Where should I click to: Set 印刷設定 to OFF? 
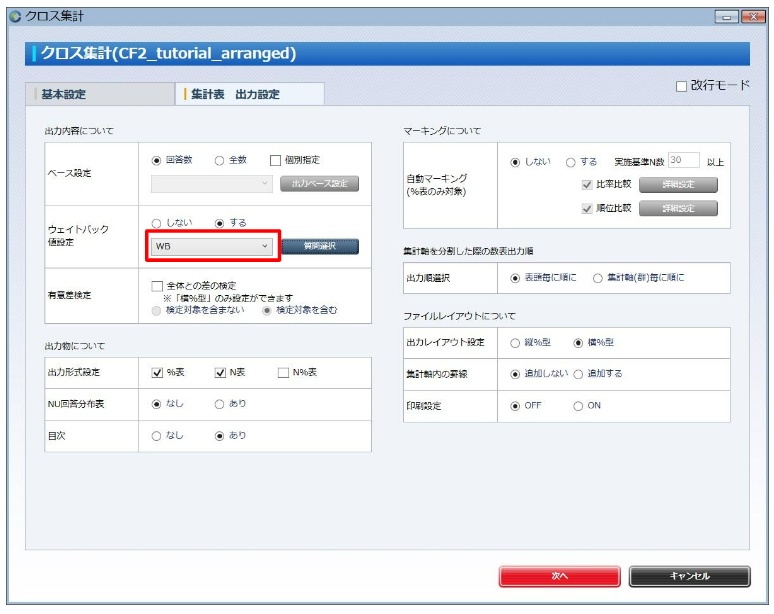(x=515, y=406)
